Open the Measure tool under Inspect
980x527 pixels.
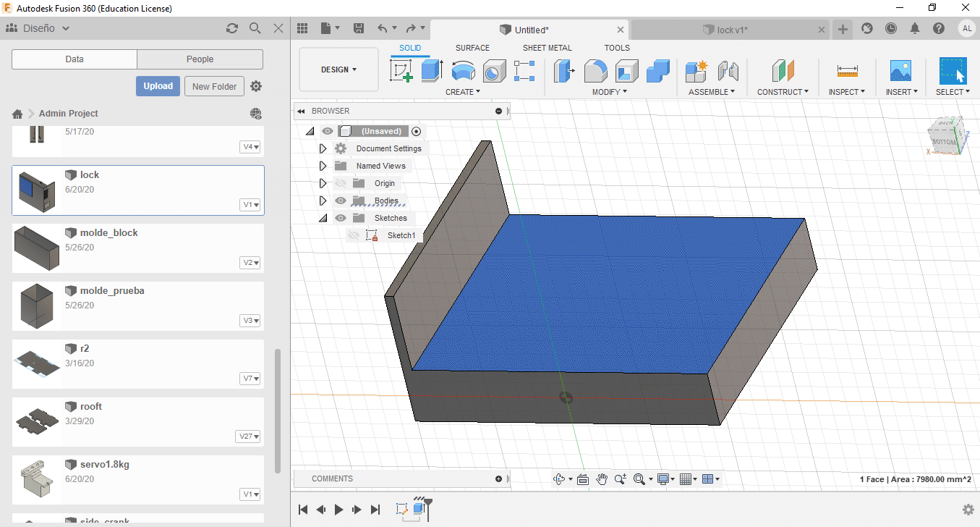[847, 71]
